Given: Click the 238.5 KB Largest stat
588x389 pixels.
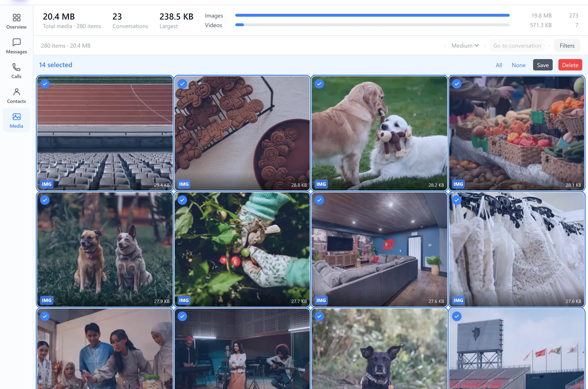Looking at the screenshot, I should (176, 20).
